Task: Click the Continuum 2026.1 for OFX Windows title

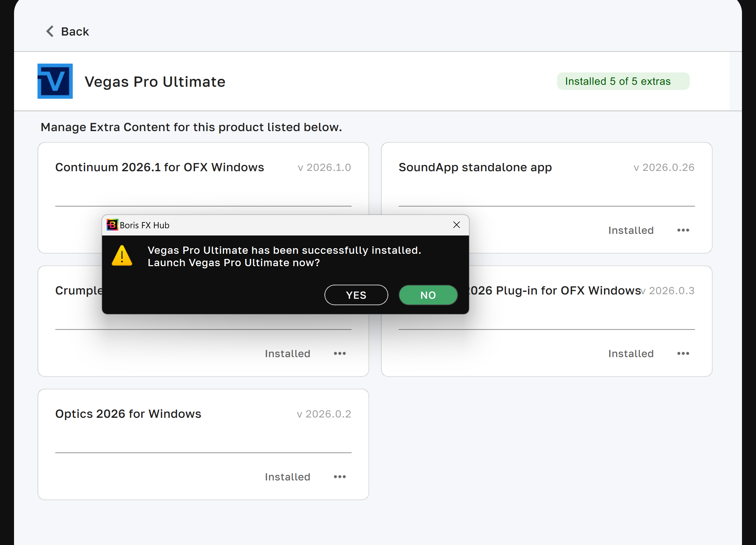Action: point(159,167)
